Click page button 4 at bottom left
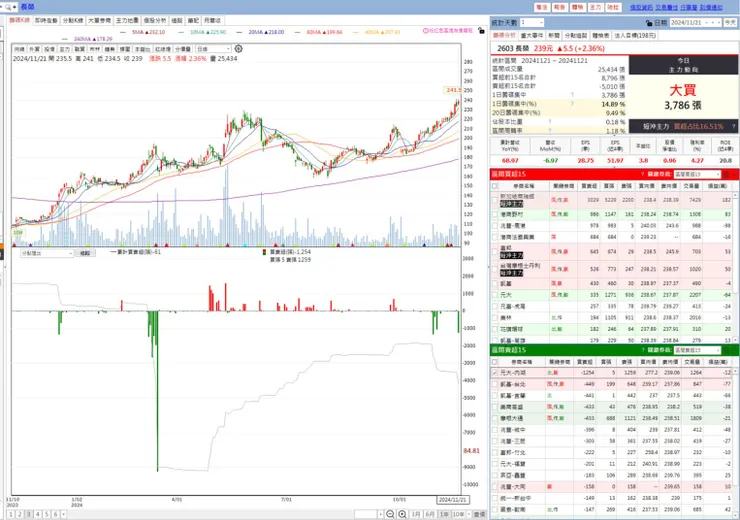 tap(38, 514)
